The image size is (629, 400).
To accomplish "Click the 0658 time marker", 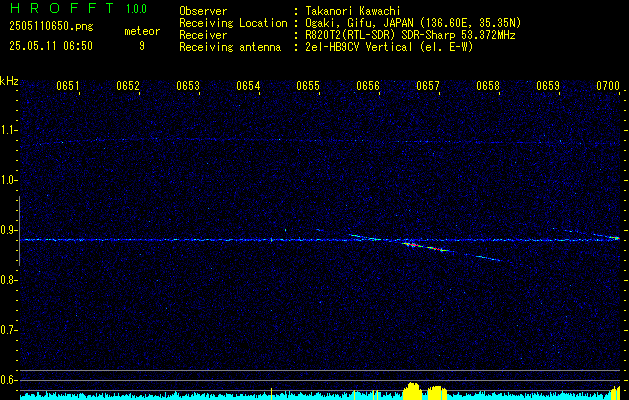I will (488, 85).
